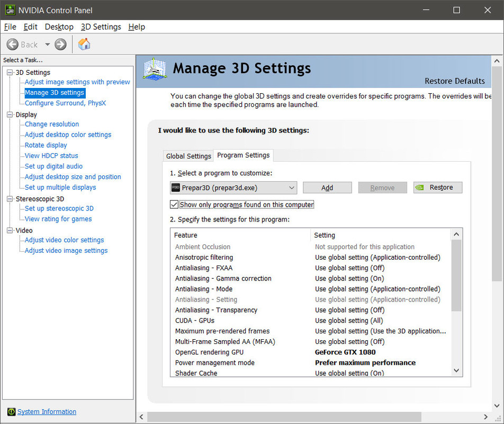Click the Prepar3D program icon in dropdown
The width and height of the screenshot is (504, 424).
[x=176, y=188]
